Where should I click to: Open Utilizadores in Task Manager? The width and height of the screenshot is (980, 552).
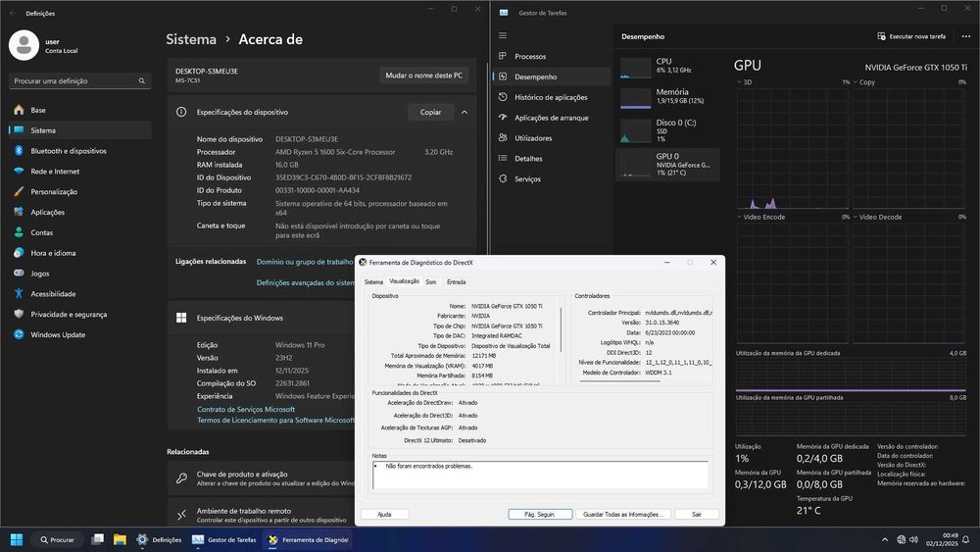[x=551, y=138]
